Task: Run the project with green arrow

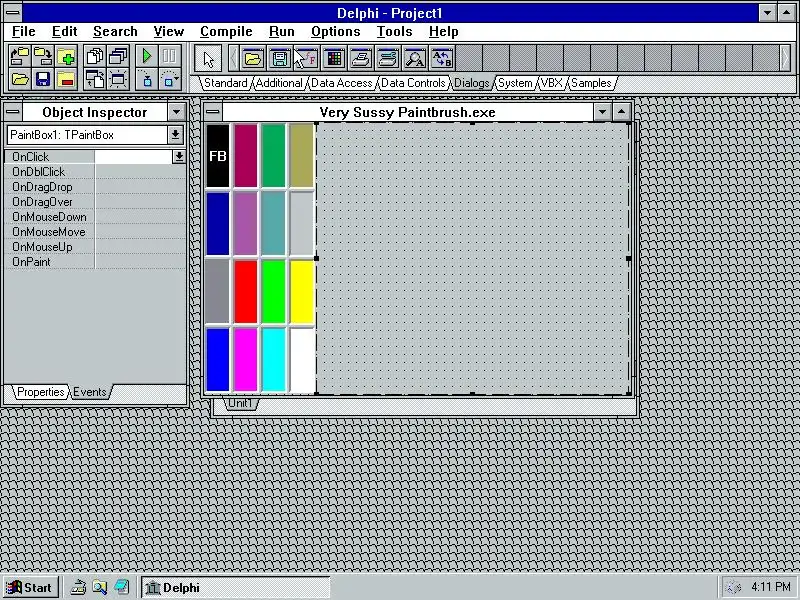Action: 147,56
